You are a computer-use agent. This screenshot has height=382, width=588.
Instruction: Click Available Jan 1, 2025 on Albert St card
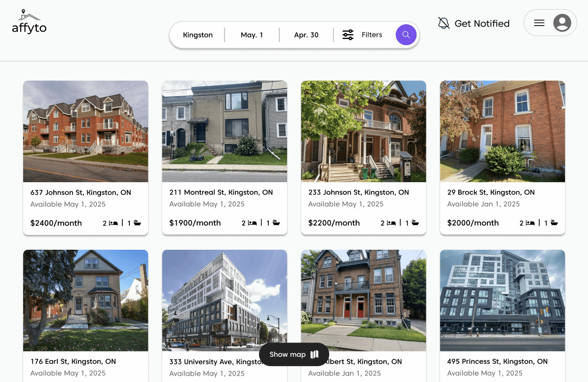point(345,373)
